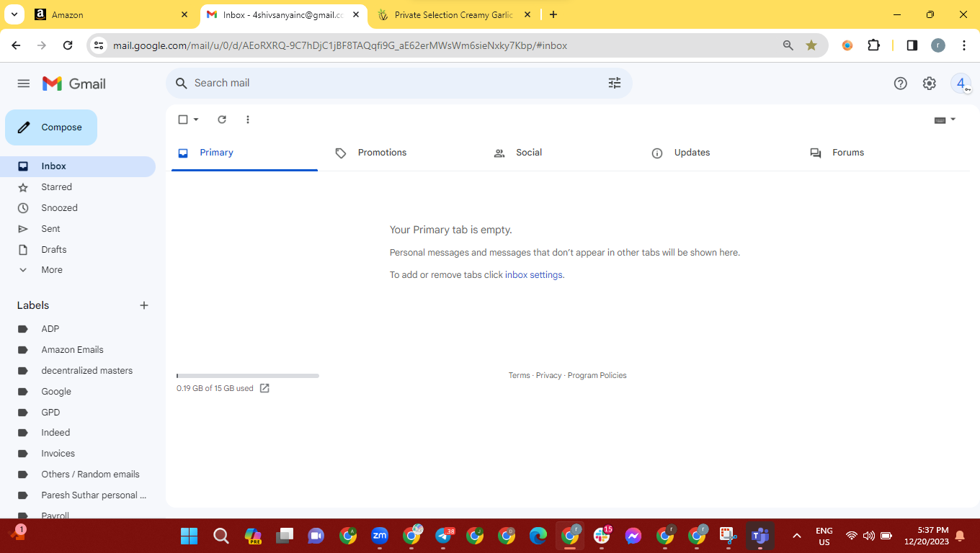Open the tab search dropdown

[14, 14]
